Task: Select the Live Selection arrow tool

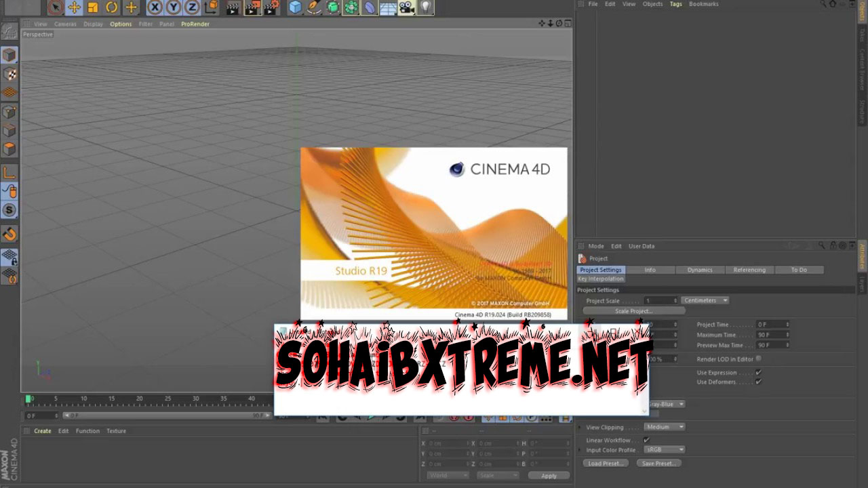Action: [56, 7]
